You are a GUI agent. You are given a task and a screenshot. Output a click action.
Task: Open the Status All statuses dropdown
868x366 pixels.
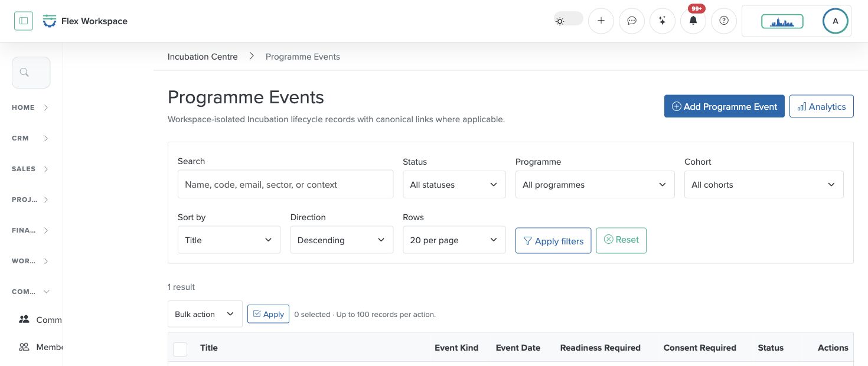454,184
